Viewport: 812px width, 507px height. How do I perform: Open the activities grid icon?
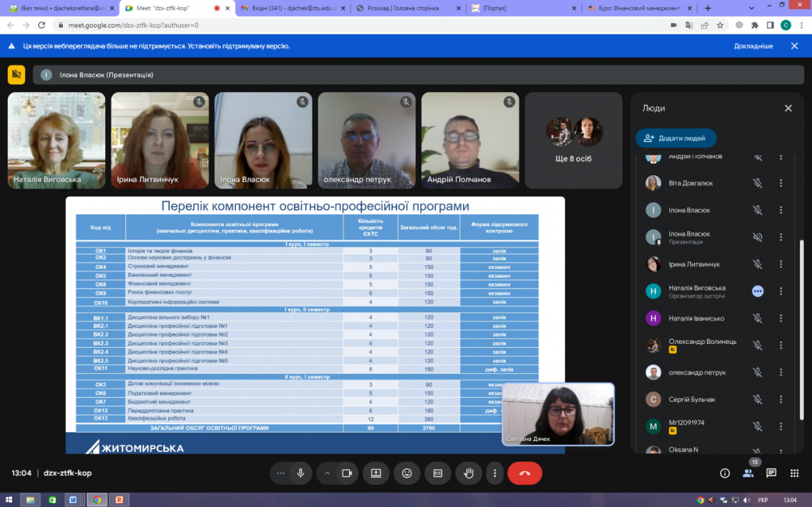(794, 473)
